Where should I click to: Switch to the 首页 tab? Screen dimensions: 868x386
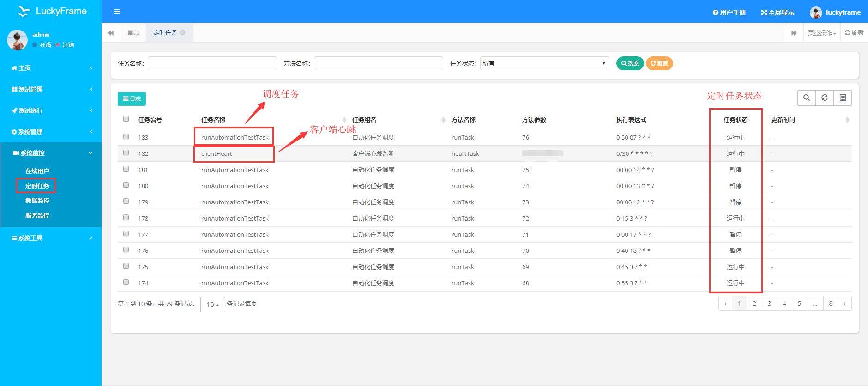[133, 32]
